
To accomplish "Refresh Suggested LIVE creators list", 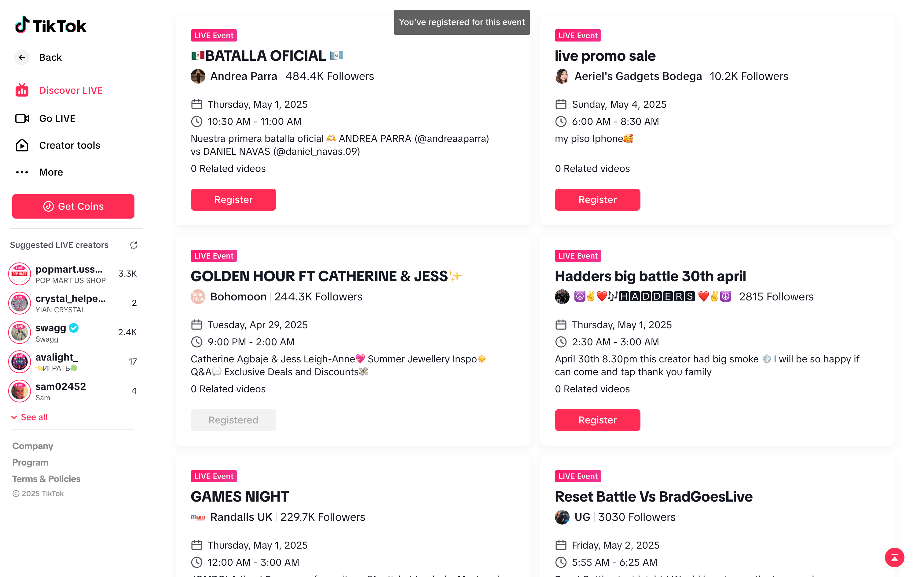I will click(134, 245).
